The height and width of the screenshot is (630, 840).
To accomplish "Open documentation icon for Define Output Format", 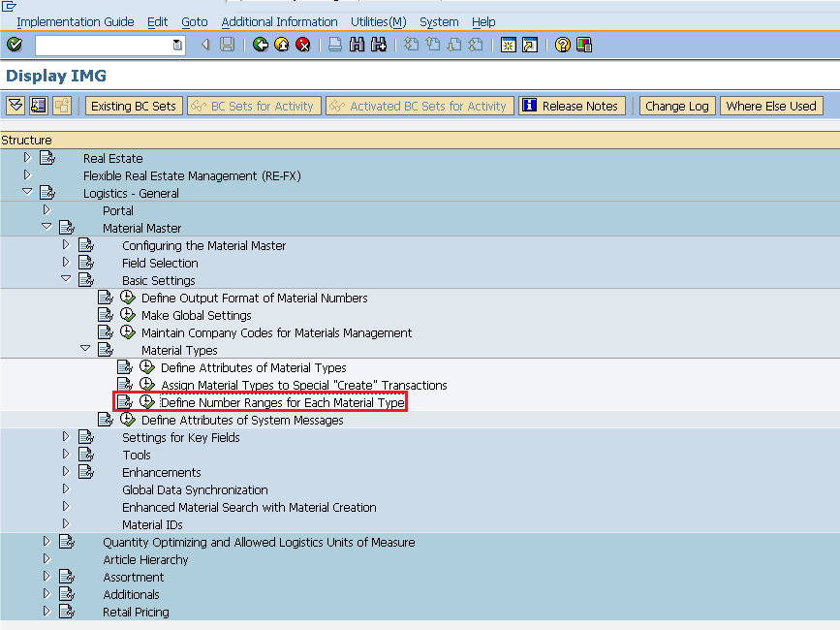I will 106,298.
